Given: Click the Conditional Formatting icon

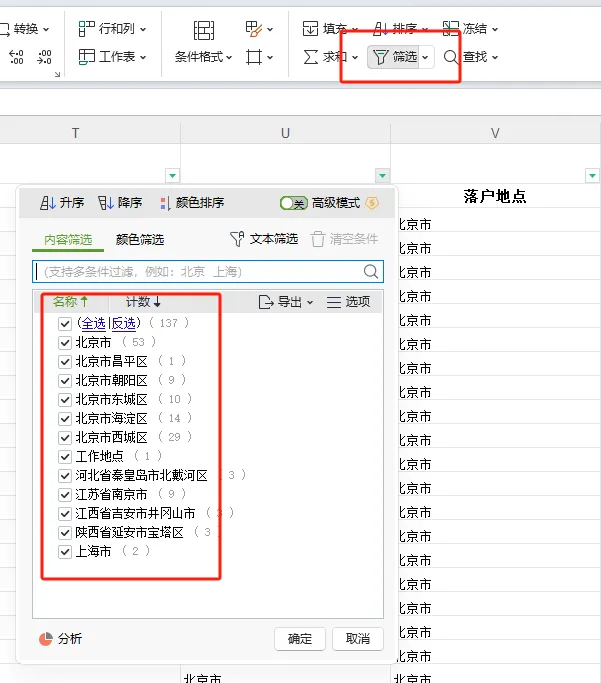Looking at the screenshot, I should click(x=203, y=30).
